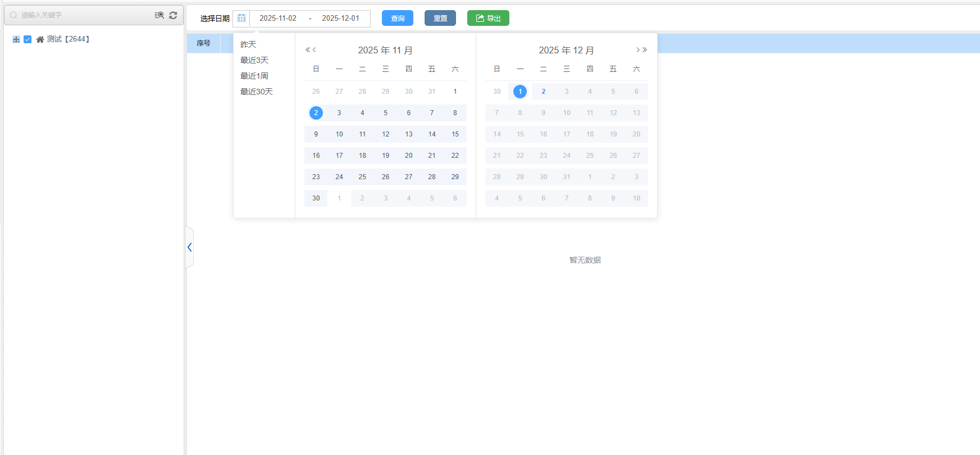Expand the 测试 tree node plus icon

[16, 39]
